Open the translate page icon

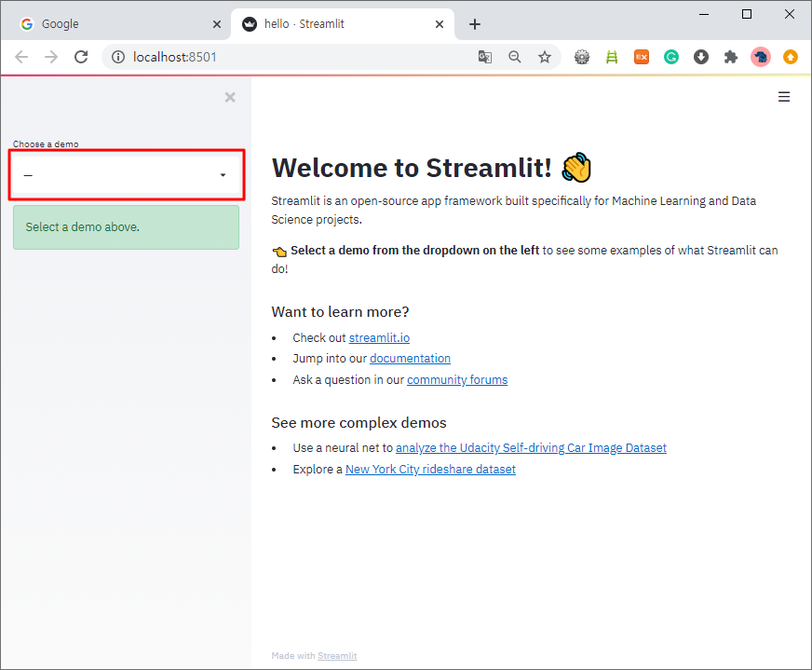click(485, 57)
